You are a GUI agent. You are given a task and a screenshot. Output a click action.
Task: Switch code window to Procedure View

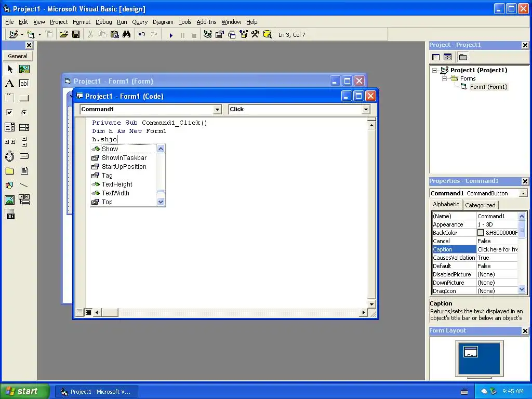coord(79,312)
